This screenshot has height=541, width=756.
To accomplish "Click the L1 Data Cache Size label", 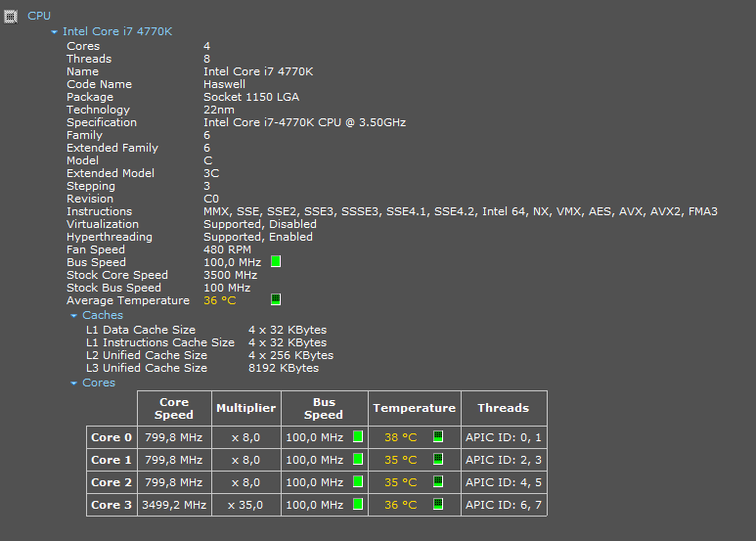I will [141, 330].
